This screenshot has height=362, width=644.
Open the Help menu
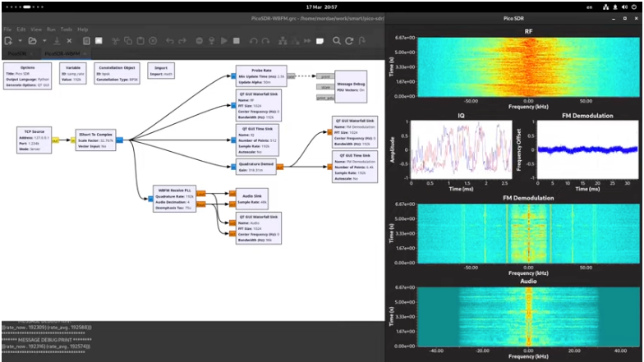[x=82, y=30]
